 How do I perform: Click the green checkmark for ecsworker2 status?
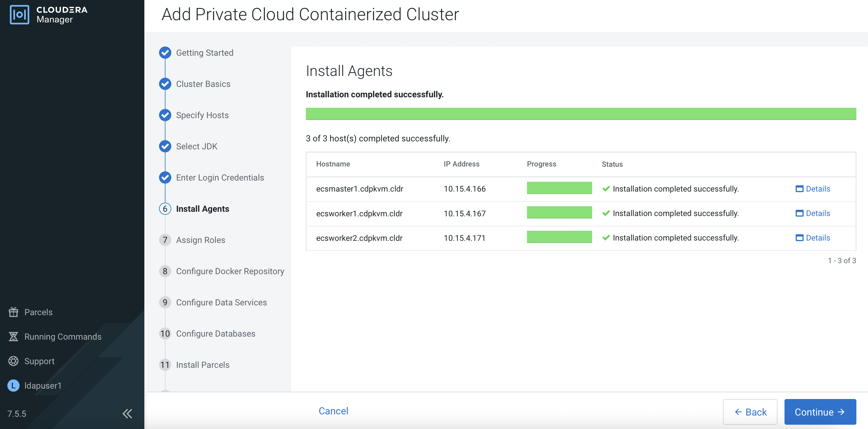click(606, 238)
